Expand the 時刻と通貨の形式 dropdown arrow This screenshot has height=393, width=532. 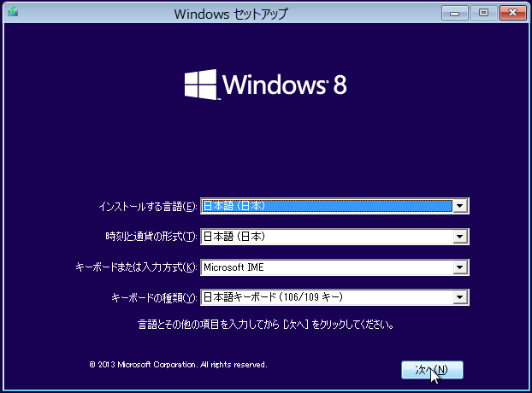coord(460,237)
